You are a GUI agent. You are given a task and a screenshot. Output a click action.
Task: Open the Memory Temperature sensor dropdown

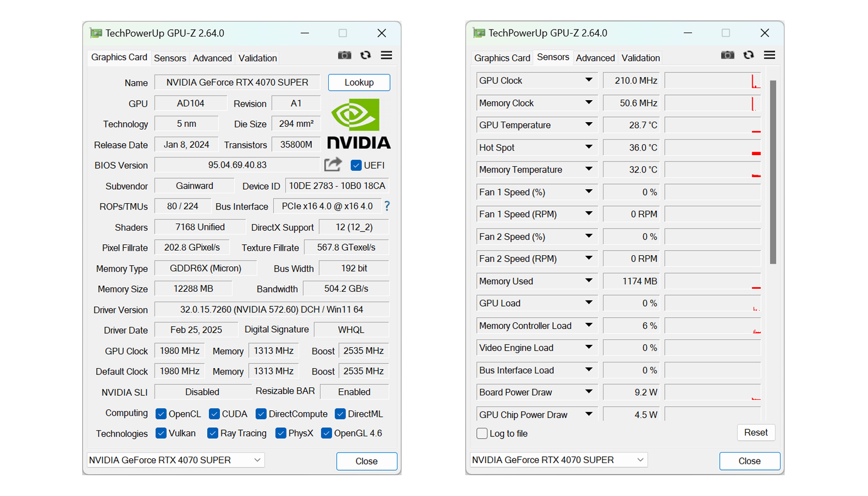(589, 170)
